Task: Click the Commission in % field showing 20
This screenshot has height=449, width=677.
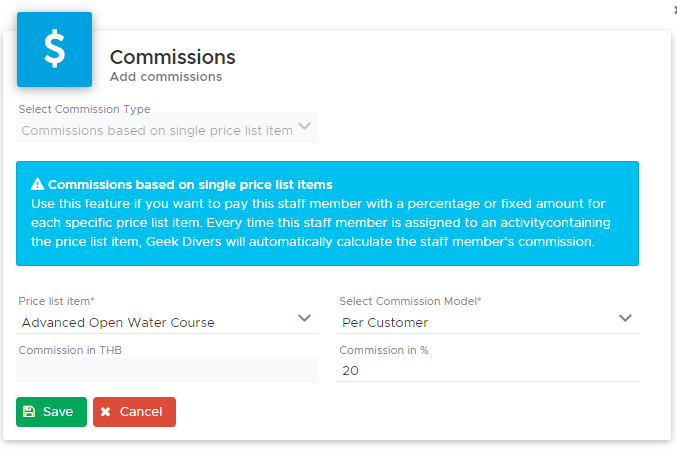Action: pos(487,370)
